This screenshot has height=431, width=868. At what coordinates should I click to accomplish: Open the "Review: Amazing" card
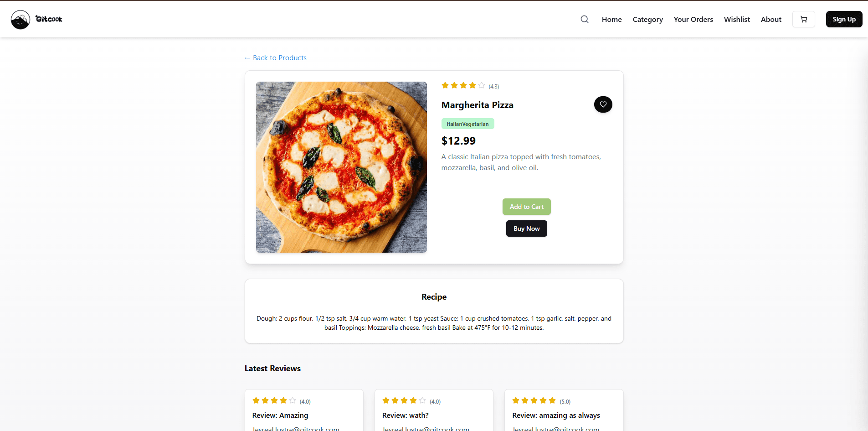304,410
